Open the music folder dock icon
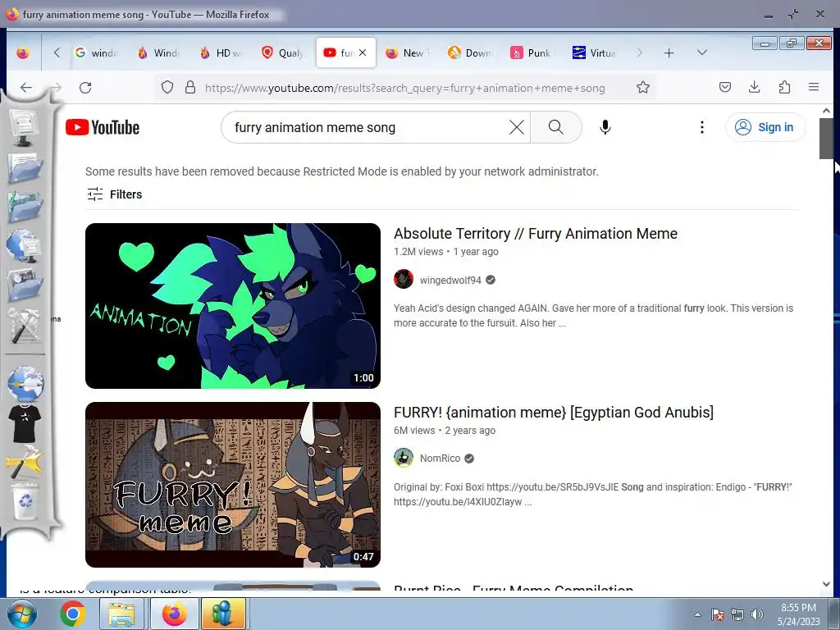This screenshot has width=840, height=630. click(25, 206)
